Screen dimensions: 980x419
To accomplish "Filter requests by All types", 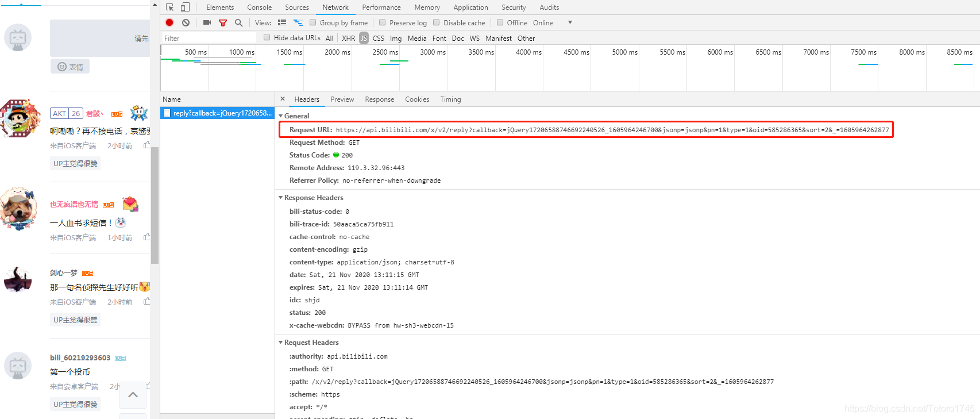I will click(329, 38).
